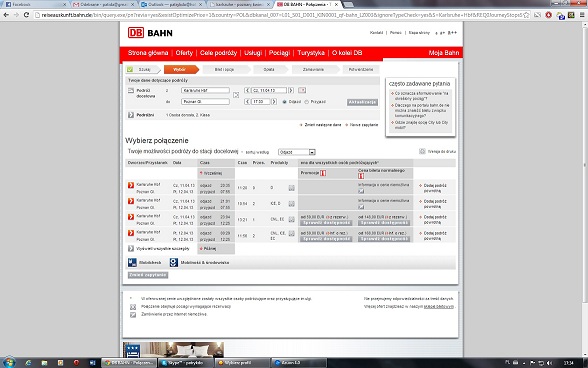Screen dimensions: 588x368
Task: Expand details of the 20:35 departure connection
Action: click(x=131, y=185)
